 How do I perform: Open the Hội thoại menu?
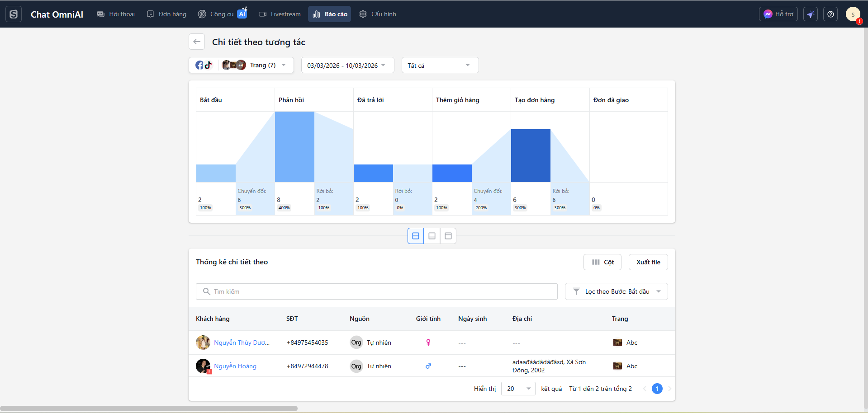pos(116,14)
